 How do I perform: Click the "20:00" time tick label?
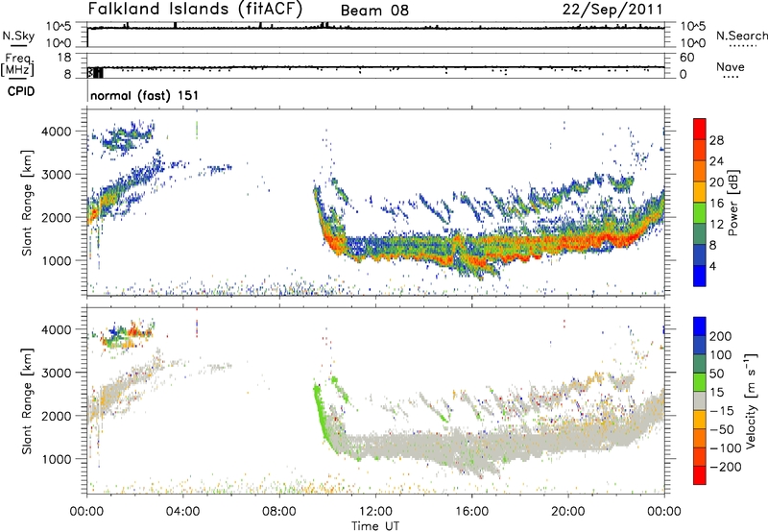click(568, 512)
